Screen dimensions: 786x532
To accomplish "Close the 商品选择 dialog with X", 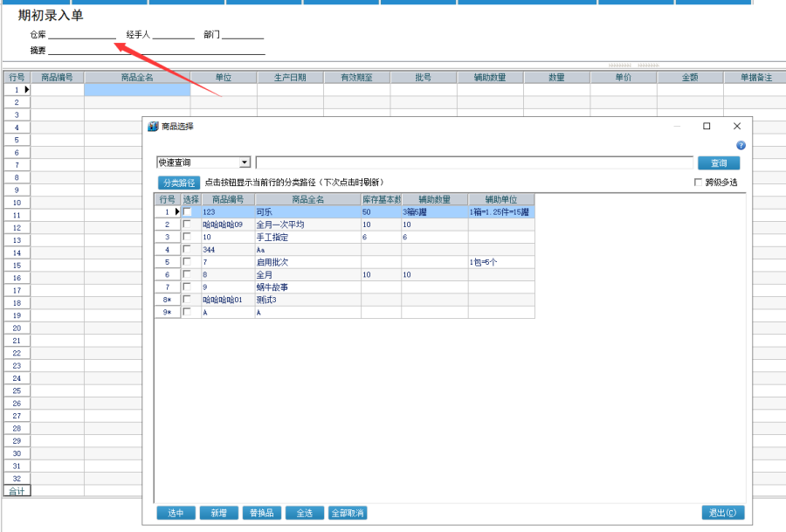I will point(736,127).
